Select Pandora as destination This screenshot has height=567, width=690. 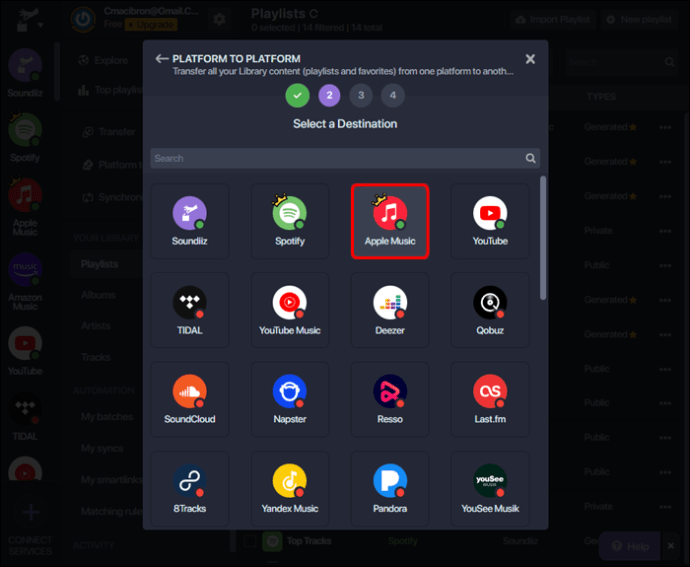click(390, 489)
